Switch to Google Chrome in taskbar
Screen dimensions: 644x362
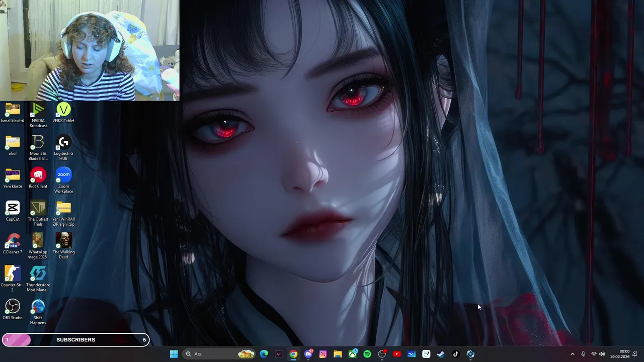pos(293,354)
